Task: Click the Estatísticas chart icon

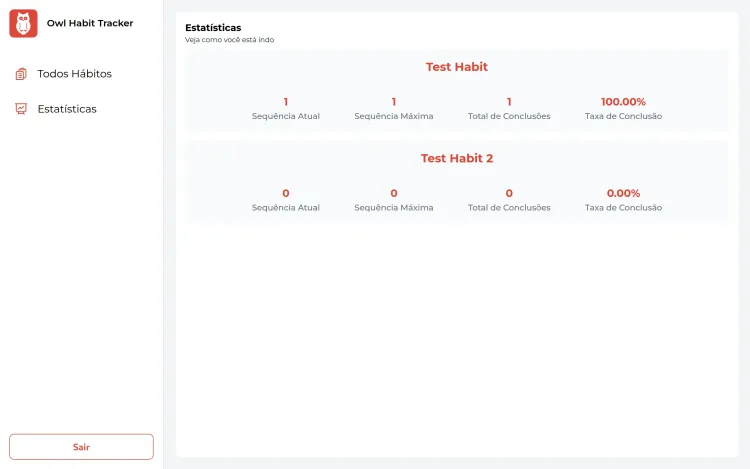Action: click(x=21, y=109)
